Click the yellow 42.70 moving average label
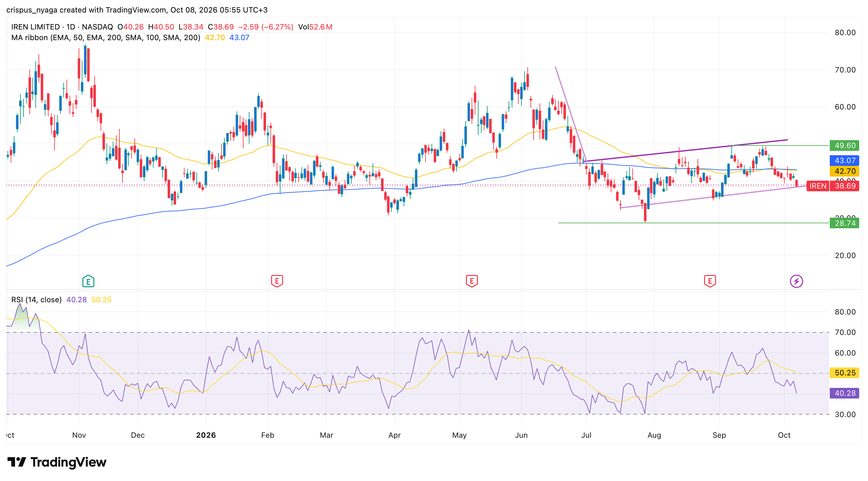 coord(844,171)
